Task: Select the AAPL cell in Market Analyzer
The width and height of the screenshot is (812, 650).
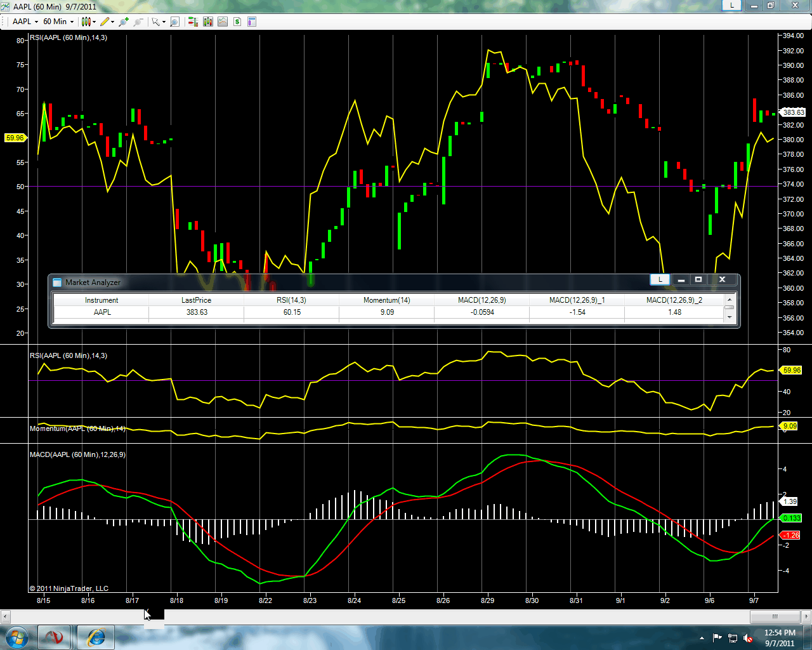Action: 101,312
